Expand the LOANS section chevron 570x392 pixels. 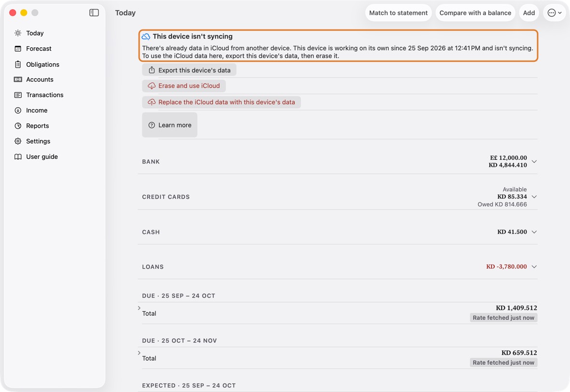coord(534,266)
